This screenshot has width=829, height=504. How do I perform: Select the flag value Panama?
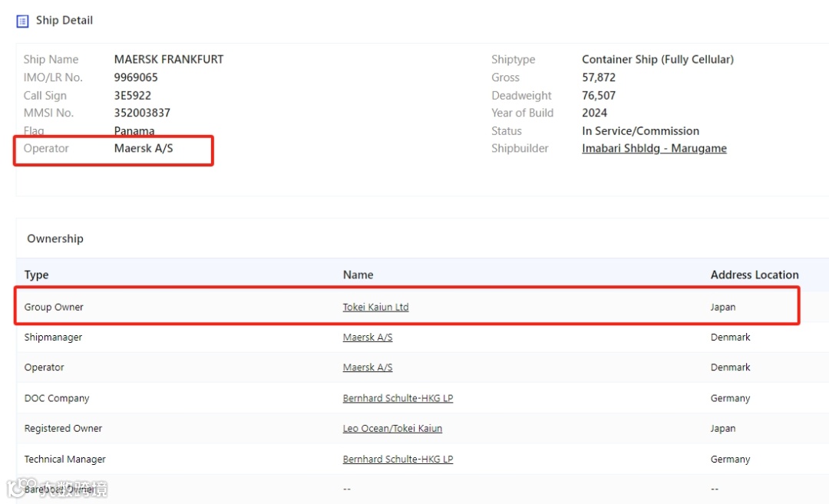point(134,130)
